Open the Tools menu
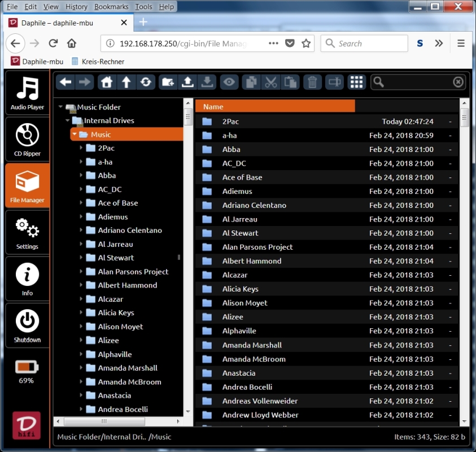 (x=143, y=7)
